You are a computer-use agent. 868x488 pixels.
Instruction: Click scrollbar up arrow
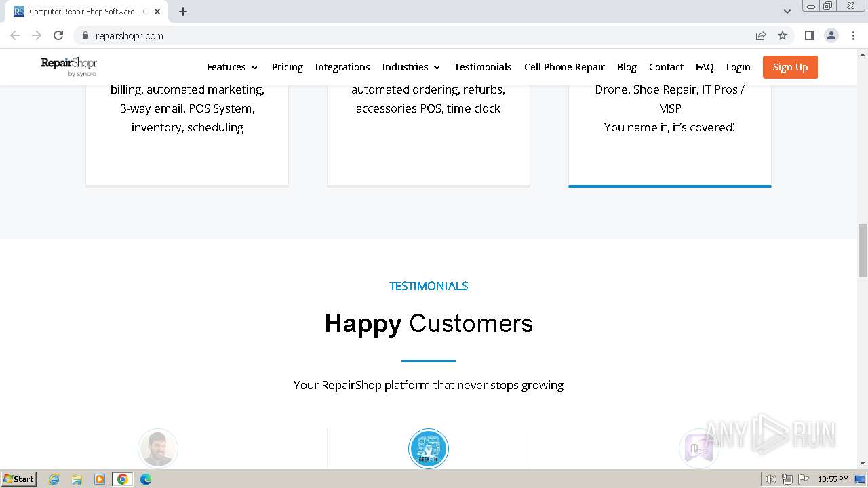click(863, 54)
